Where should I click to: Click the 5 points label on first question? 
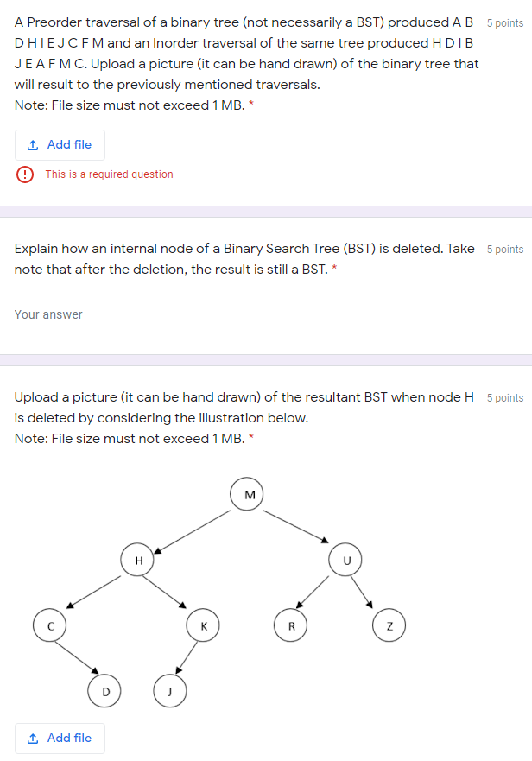click(503, 22)
